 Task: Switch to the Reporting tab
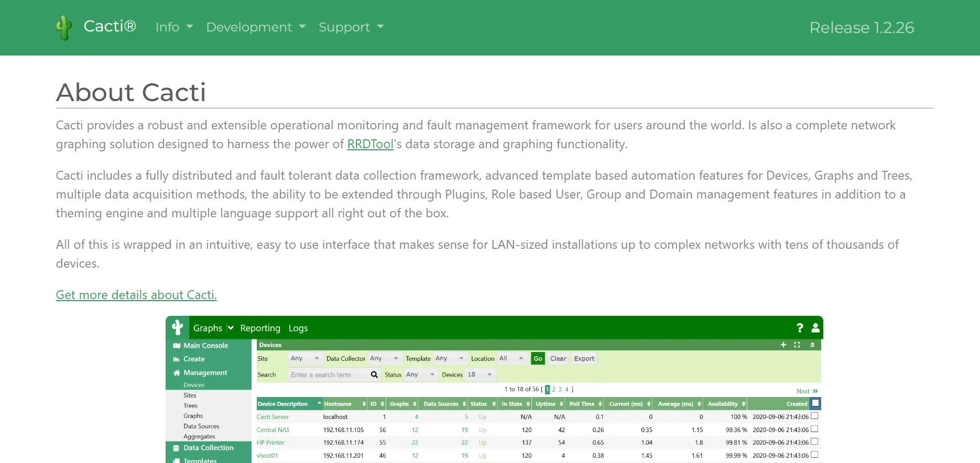260,328
